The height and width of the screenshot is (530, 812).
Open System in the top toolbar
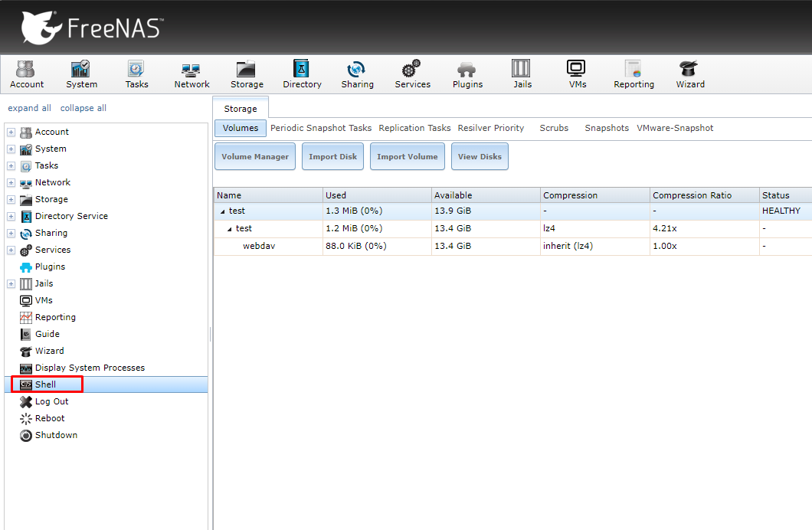[x=81, y=74]
